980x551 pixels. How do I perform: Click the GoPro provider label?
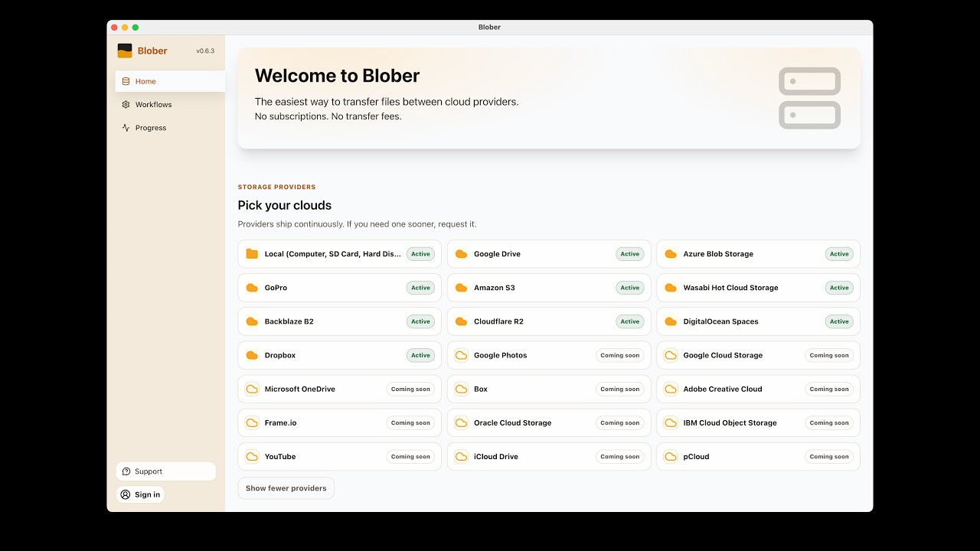coord(276,288)
